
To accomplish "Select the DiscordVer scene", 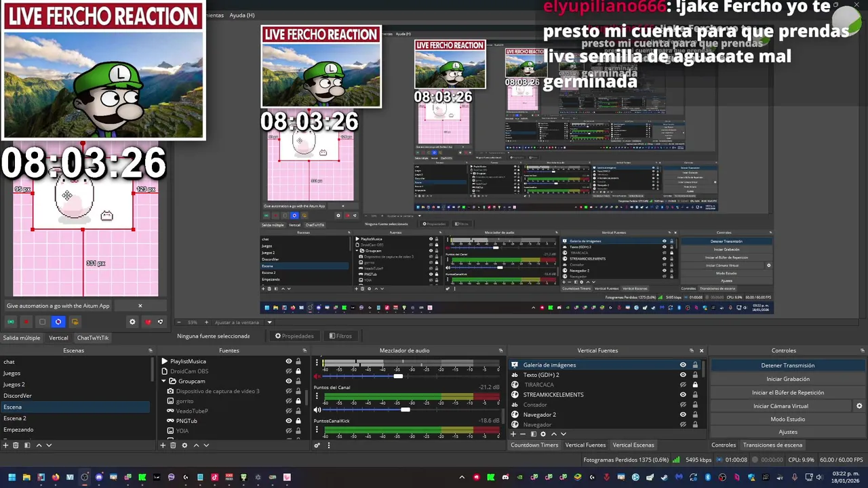I will (x=75, y=396).
